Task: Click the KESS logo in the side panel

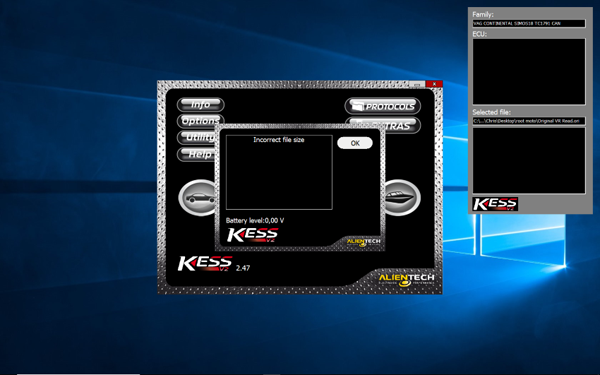Action: pyautogui.click(x=495, y=204)
